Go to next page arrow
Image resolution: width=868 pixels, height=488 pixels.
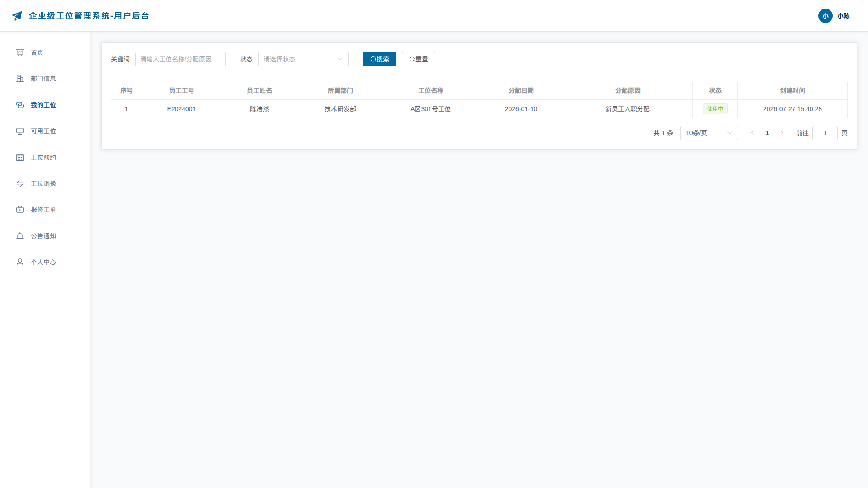pos(781,133)
